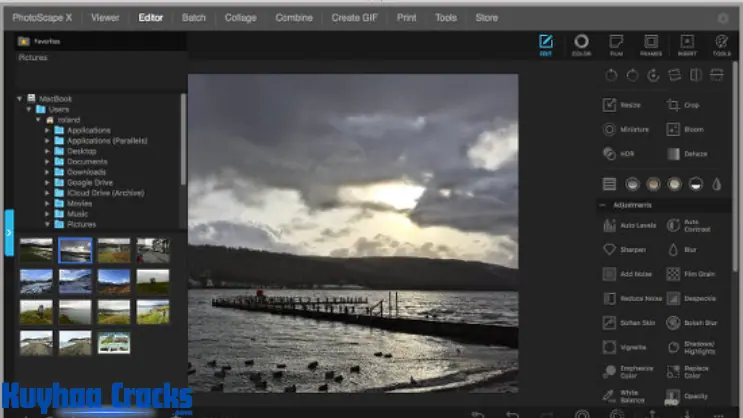The image size is (743, 418).
Task: Select Reduce Noise adjustment
Action: click(632, 298)
